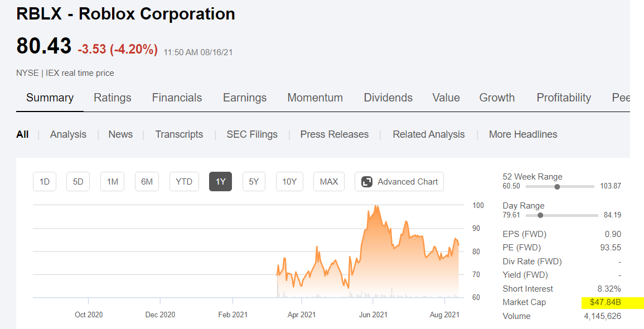The height and width of the screenshot is (329, 644).
Task: Click the June 2021 price peak on chart
Action: [x=376, y=206]
